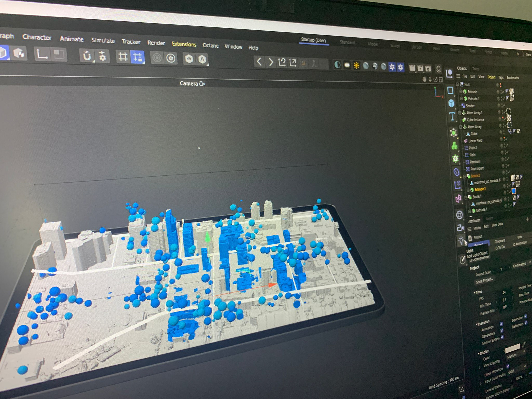
Task: Go to previous view with left arrow
Action: click(259, 62)
